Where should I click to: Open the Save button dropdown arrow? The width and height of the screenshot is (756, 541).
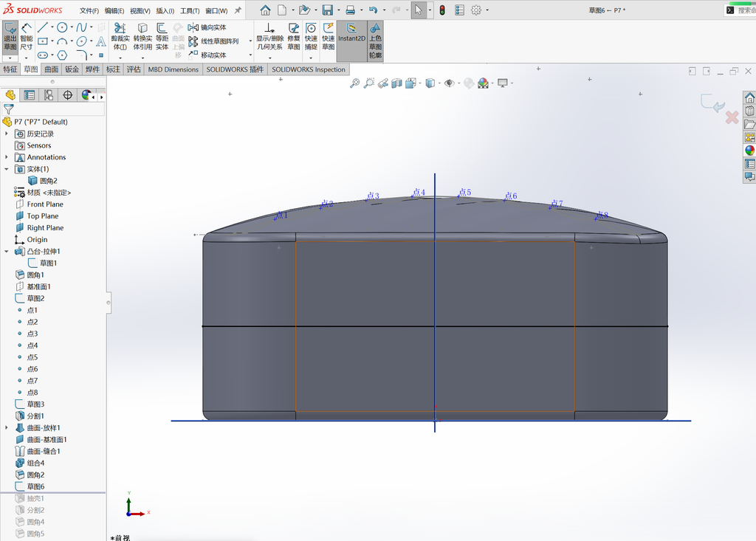(x=338, y=10)
